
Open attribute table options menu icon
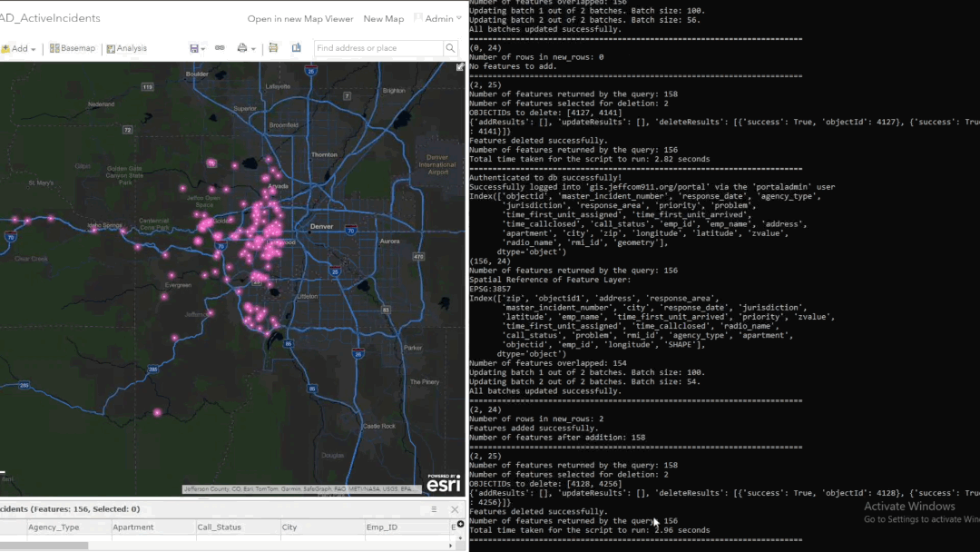(434, 509)
